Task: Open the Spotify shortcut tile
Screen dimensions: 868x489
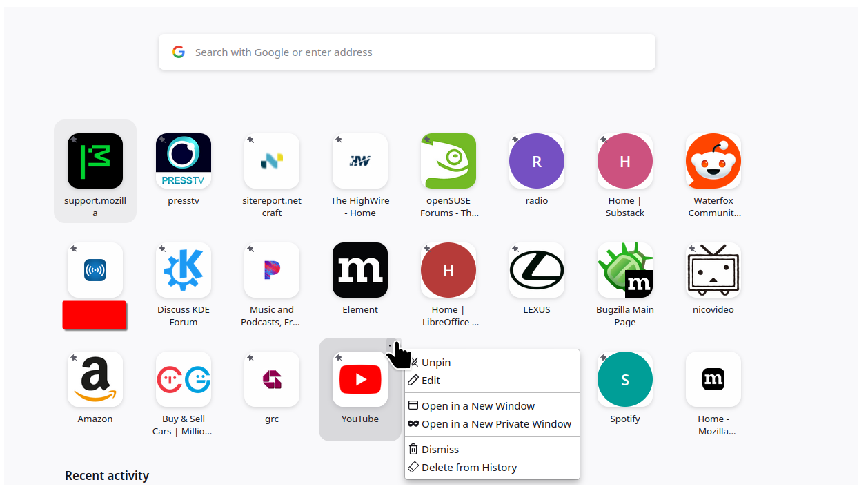Action: (625, 379)
